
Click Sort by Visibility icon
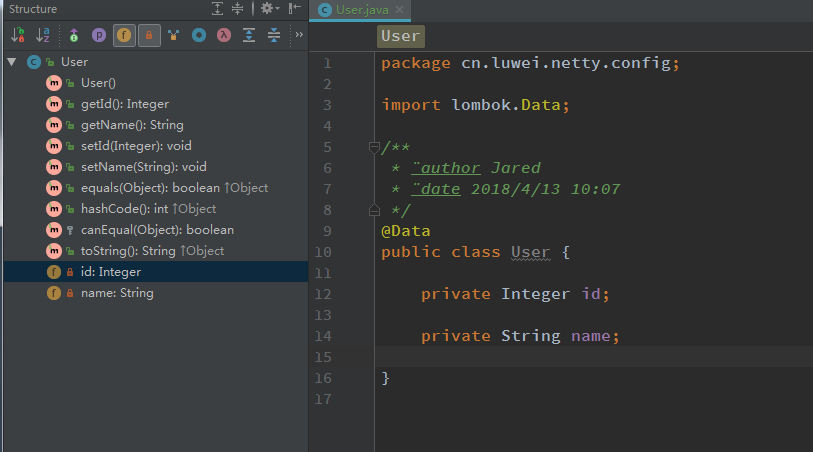(17, 35)
